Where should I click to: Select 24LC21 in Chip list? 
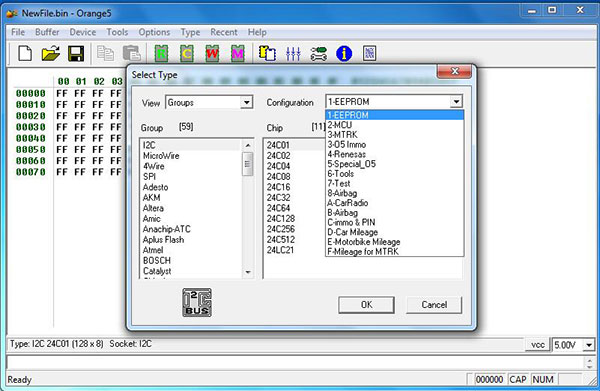click(280, 250)
